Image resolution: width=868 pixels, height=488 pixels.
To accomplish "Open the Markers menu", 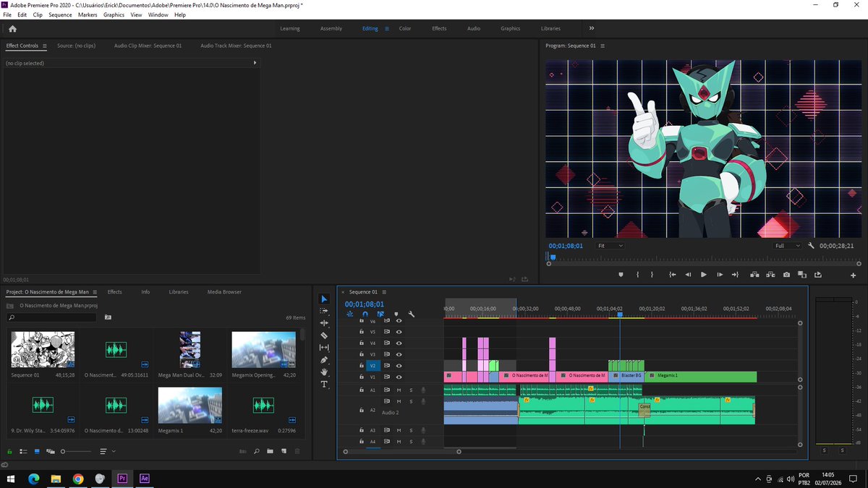I will (88, 14).
